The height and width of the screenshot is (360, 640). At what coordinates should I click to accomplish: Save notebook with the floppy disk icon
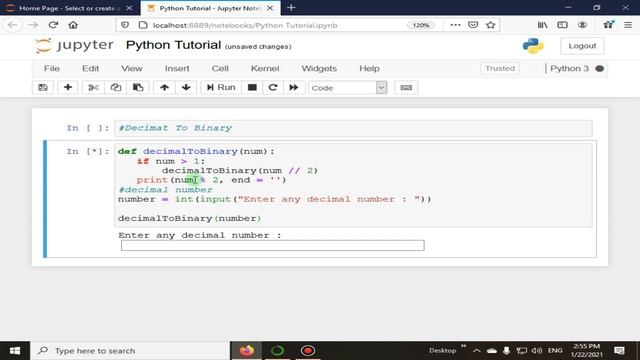coord(43,87)
